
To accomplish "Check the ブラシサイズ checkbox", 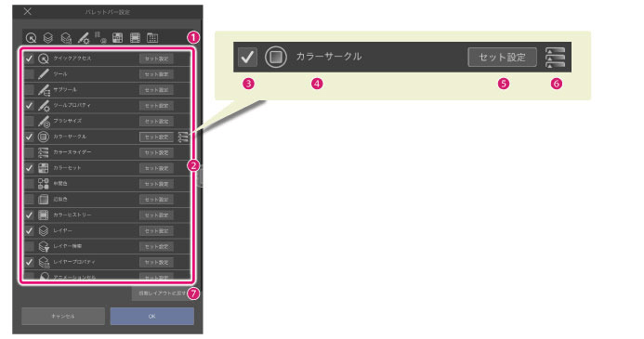I will coord(29,121).
